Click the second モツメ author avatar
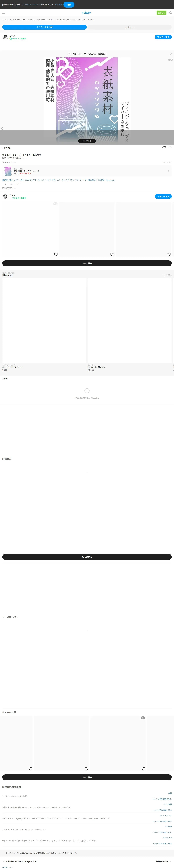This screenshot has width=174, height=868. tap(5, 196)
